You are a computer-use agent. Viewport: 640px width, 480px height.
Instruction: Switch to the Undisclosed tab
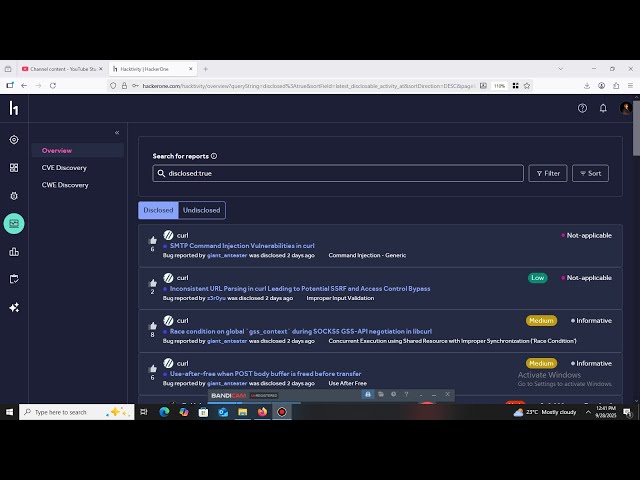point(202,210)
